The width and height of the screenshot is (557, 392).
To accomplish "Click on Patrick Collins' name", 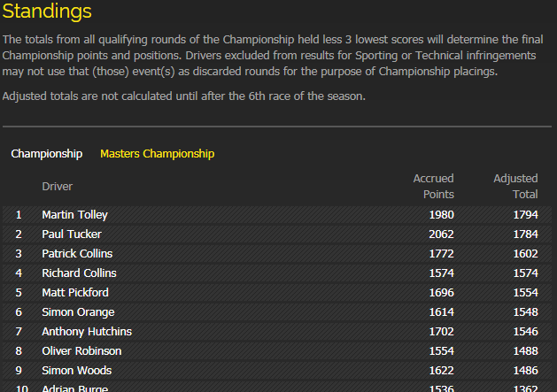I will coord(79,254).
